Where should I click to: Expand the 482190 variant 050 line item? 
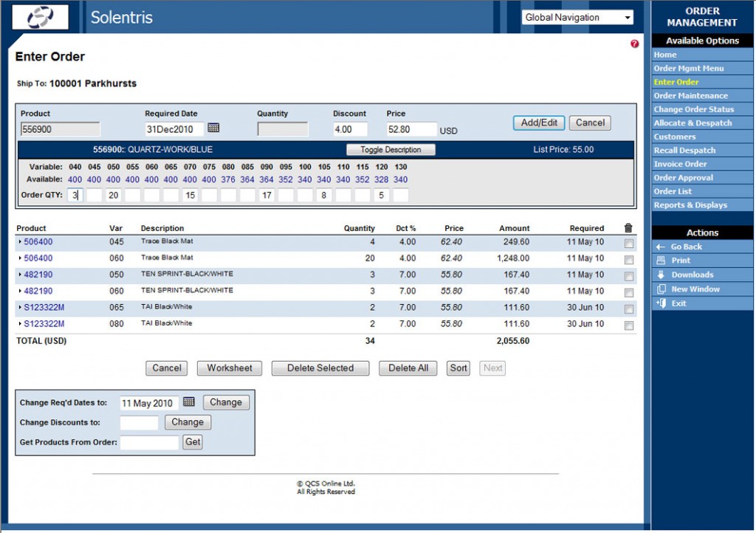[21, 273]
